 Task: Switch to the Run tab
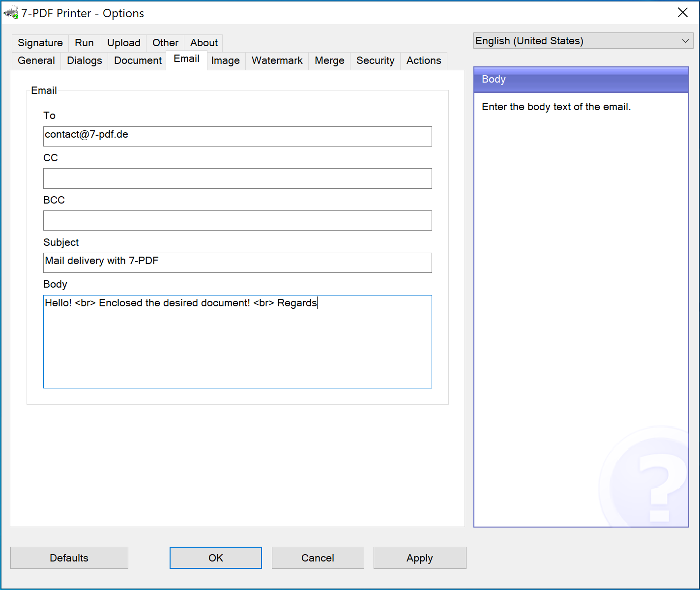pos(84,43)
